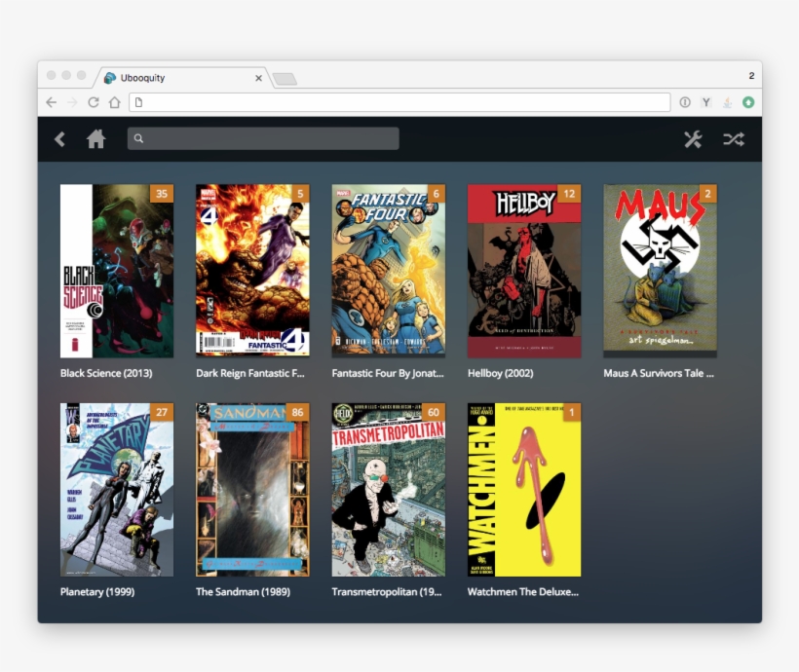Open the Black Science (2013) series
Image resolution: width=799 pixels, height=672 pixels.
(115, 271)
